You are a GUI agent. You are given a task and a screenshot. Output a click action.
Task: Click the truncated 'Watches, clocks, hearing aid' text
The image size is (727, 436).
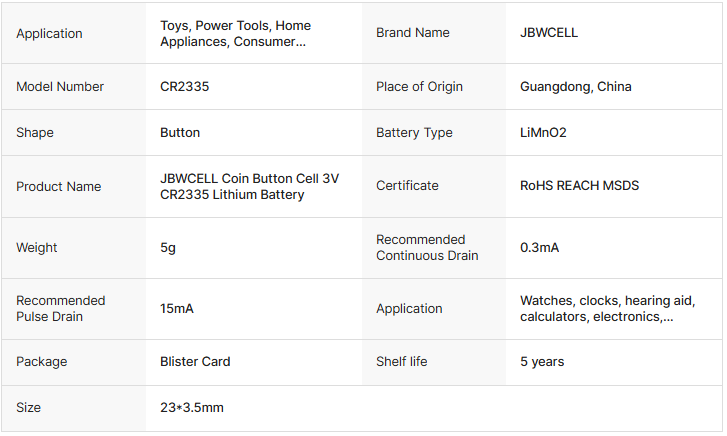(603, 309)
